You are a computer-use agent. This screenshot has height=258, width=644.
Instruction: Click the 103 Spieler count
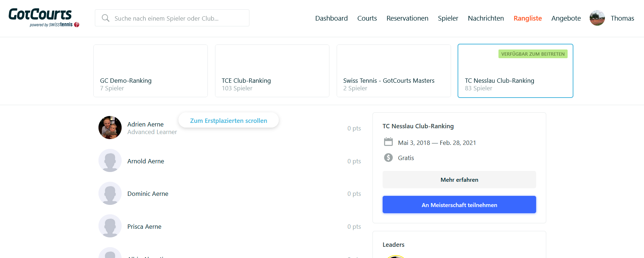pyautogui.click(x=237, y=88)
